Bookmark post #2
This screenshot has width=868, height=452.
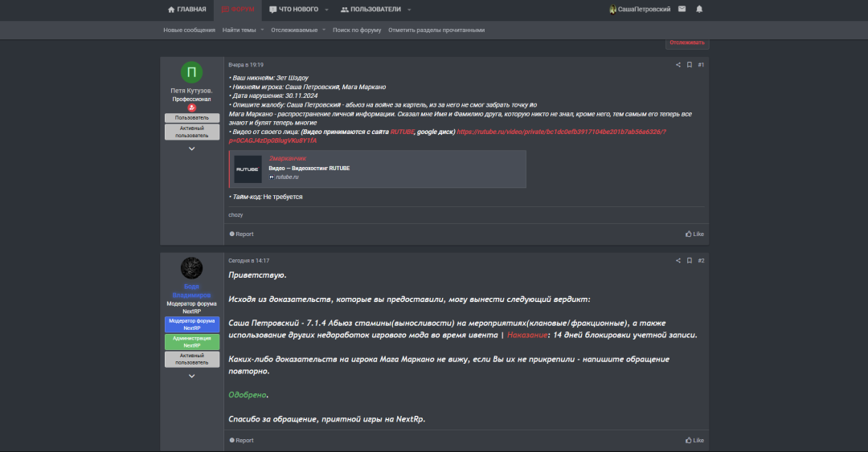pyautogui.click(x=689, y=261)
